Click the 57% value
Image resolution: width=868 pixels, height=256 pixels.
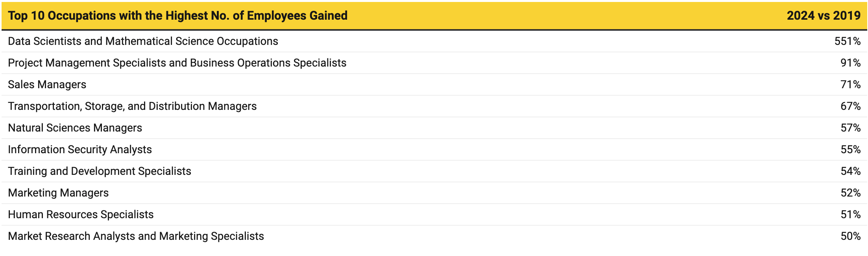click(x=850, y=128)
